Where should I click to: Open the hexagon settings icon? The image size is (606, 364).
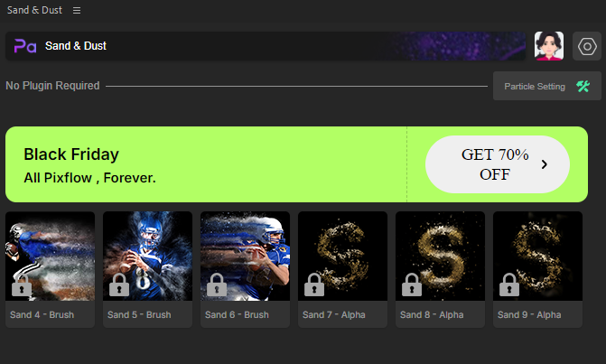click(x=587, y=46)
